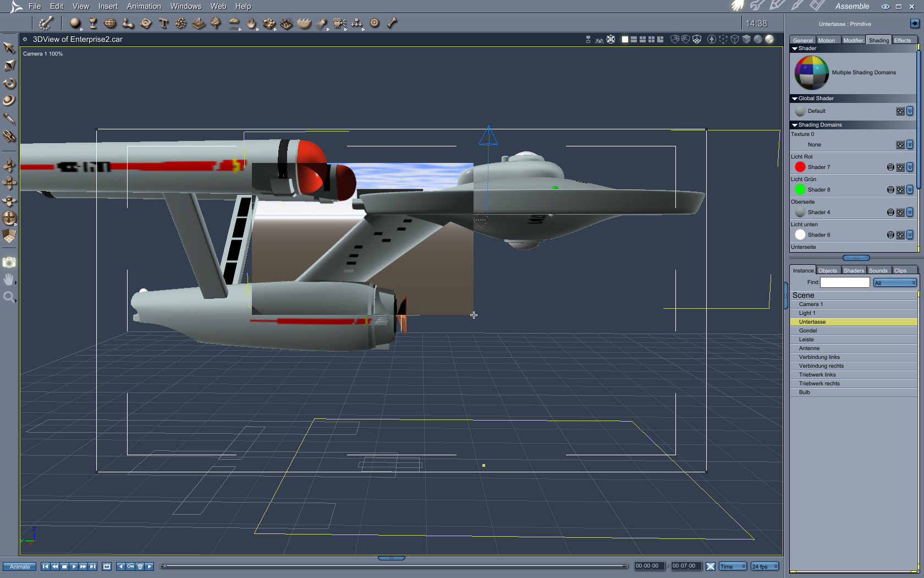Select the sphere primitive tool

tap(75, 23)
